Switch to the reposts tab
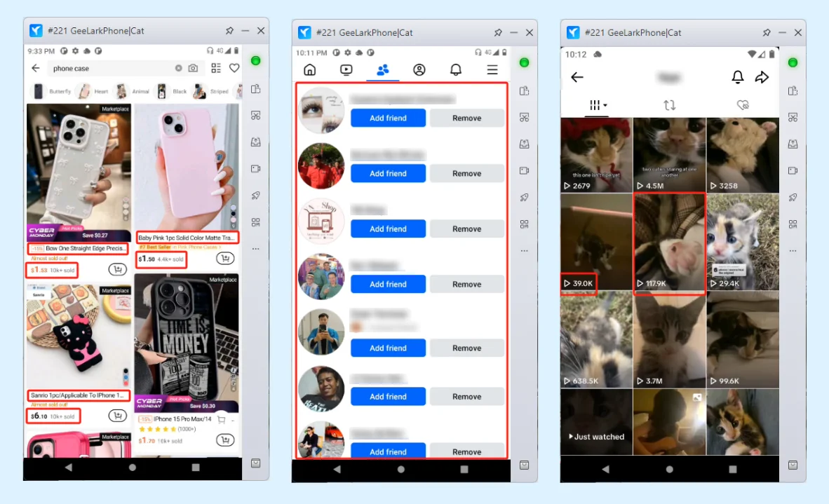The height and width of the screenshot is (504, 829). (x=669, y=105)
